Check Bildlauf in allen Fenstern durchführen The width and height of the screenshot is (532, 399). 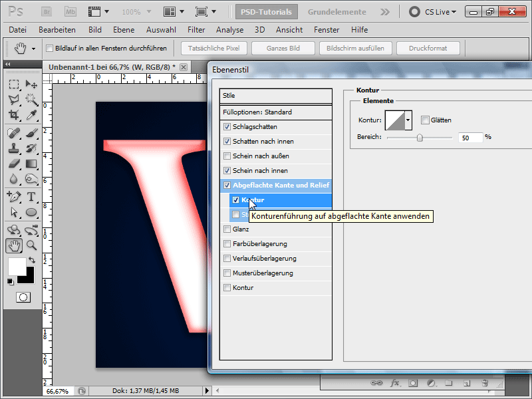[x=49, y=48]
